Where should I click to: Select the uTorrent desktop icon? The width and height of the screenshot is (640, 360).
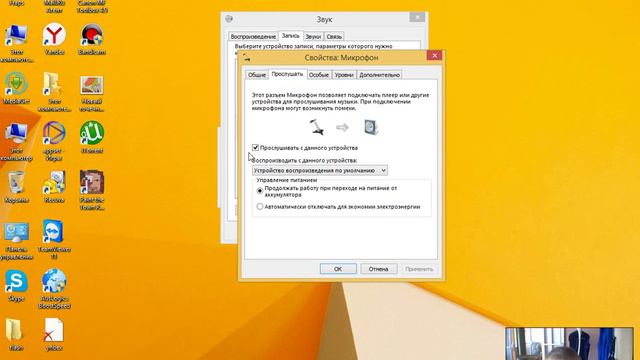coord(92,137)
